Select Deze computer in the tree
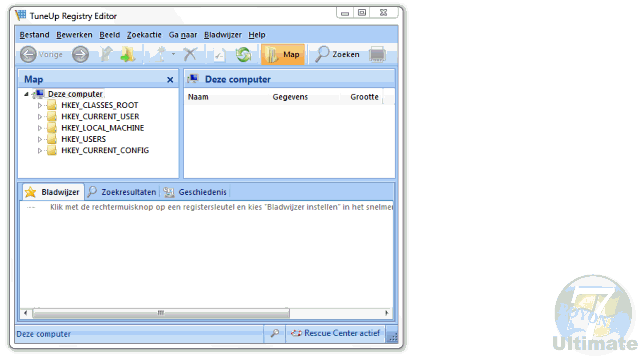The width and height of the screenshot is (640, 360). click(x=75, y=94)
